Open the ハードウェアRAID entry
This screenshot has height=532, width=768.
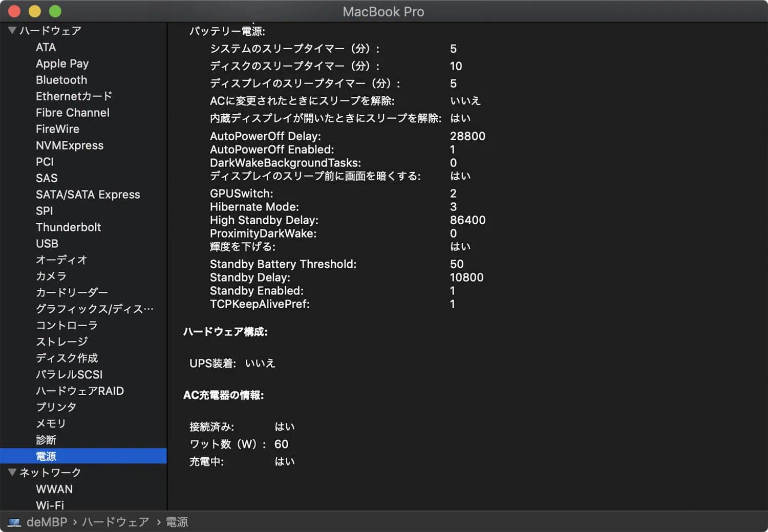(x=80, y=391)
